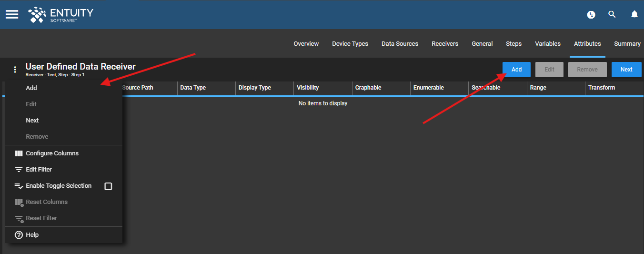644x254 pixels.
Task: Select Edit Filter menu entry
Action: tap(63, 170)
